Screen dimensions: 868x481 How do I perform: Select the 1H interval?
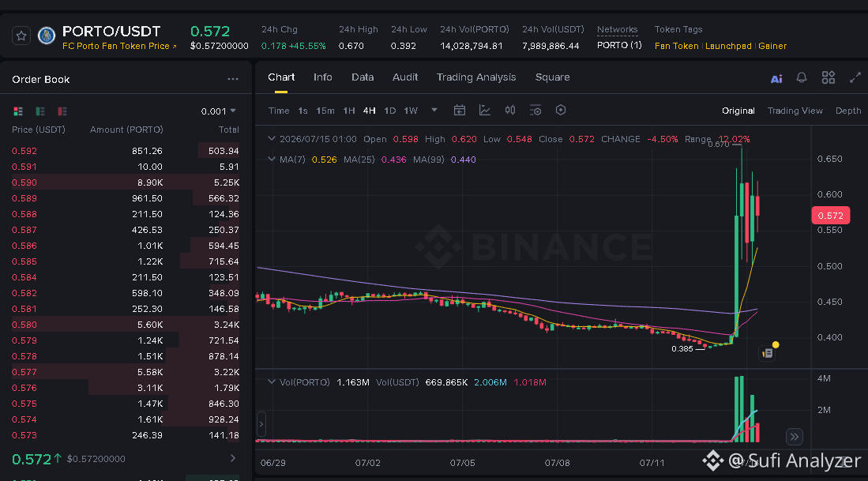349,111
